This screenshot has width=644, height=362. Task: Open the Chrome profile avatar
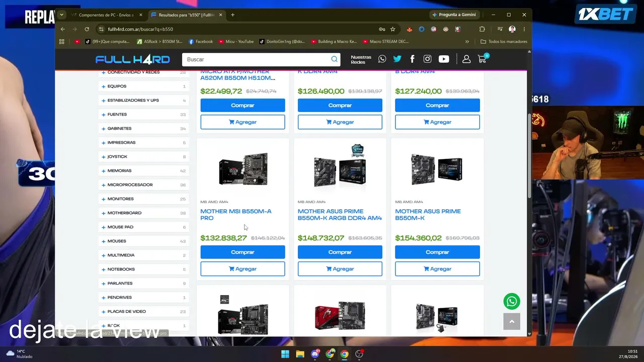[x=512, y=29]
